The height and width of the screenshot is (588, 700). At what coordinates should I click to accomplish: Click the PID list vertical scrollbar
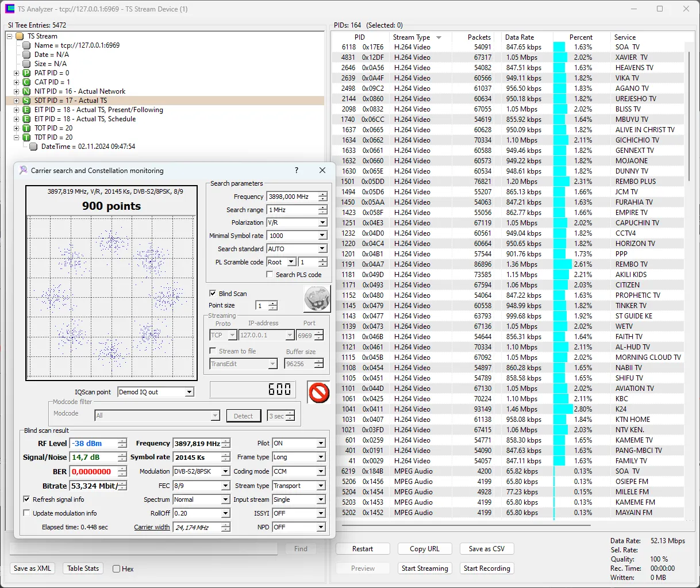(688, 115)
